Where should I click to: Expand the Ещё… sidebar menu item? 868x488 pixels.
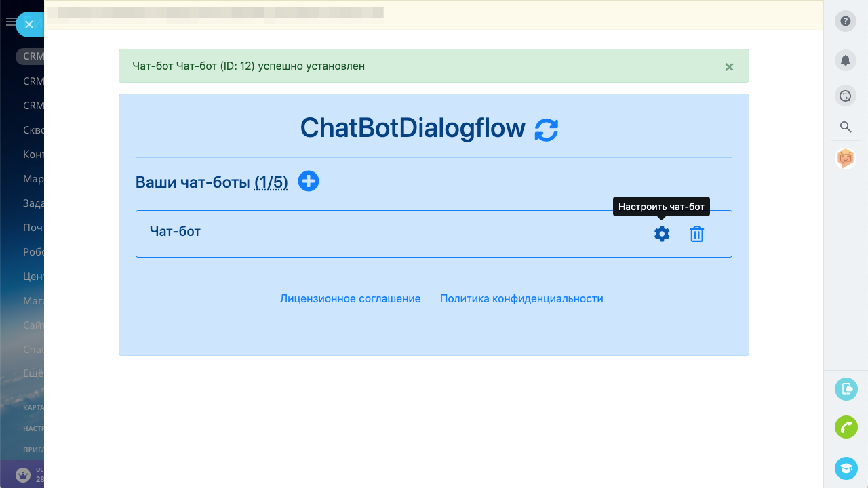pyautogui.click(x=33, y=373)
